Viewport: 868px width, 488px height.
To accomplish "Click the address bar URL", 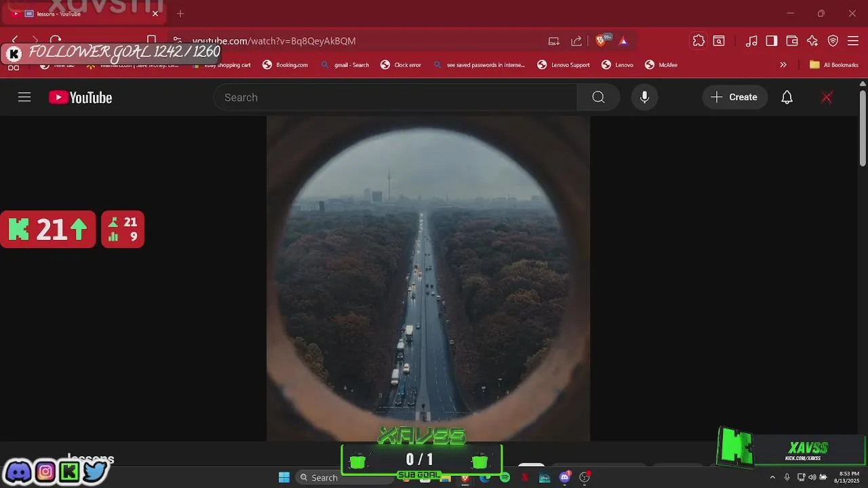I will 274,41.
